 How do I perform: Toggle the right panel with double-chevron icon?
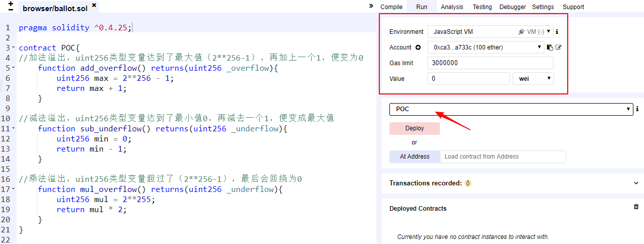click(371, 6)
